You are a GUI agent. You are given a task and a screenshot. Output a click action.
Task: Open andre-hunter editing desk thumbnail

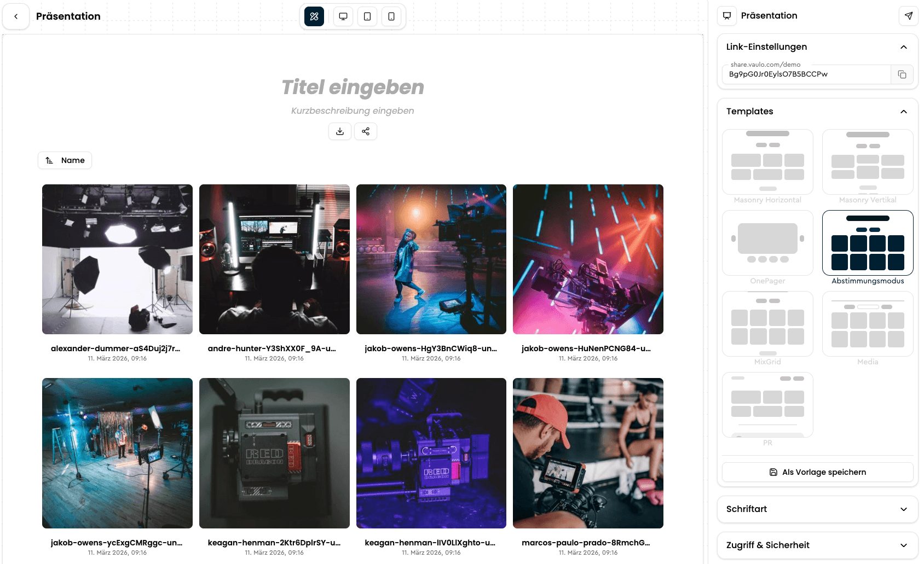[x=274, y=259]
